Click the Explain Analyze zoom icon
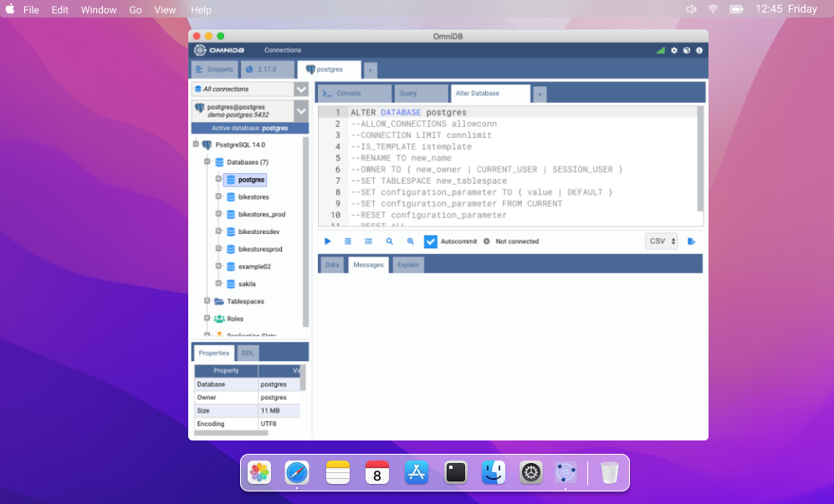The height and width of the screenshot is (504, 834). (410, 242)
